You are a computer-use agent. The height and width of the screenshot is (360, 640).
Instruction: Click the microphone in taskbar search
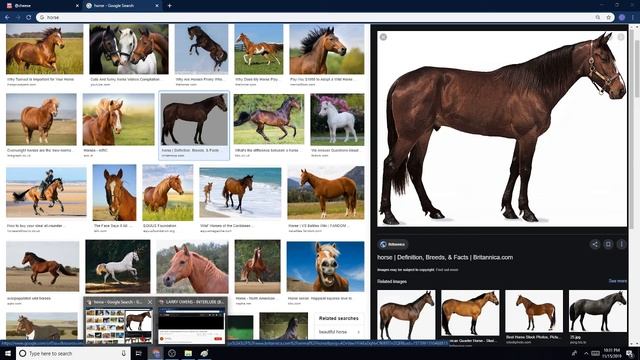tap(124, 353)
